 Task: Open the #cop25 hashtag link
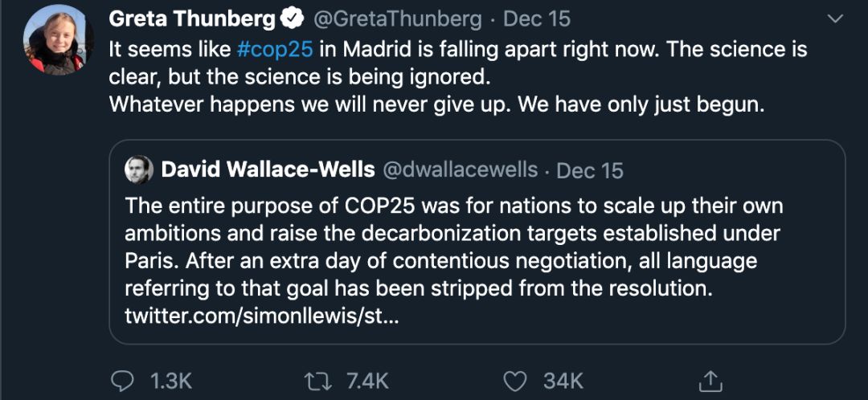coord(275,48)
